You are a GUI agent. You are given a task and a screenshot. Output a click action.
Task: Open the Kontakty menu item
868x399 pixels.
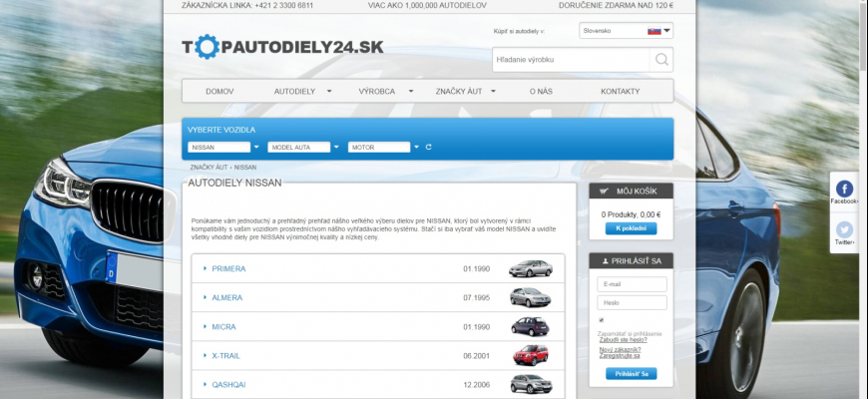click(620, 92)
